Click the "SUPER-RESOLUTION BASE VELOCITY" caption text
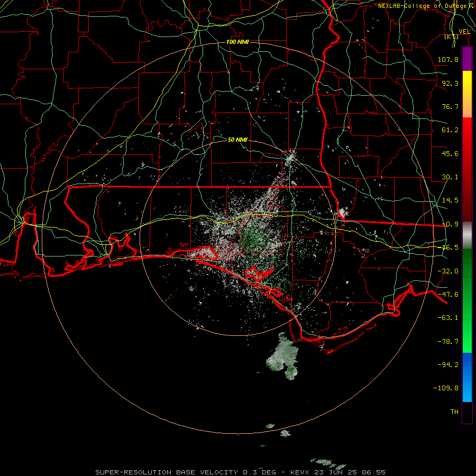The width and height of the screenshot is (476, 476). point(167,472)
